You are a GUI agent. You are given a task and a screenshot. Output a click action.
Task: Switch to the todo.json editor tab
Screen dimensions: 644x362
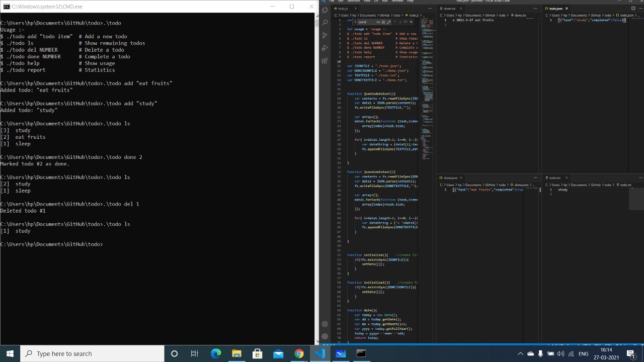point(555,9)
